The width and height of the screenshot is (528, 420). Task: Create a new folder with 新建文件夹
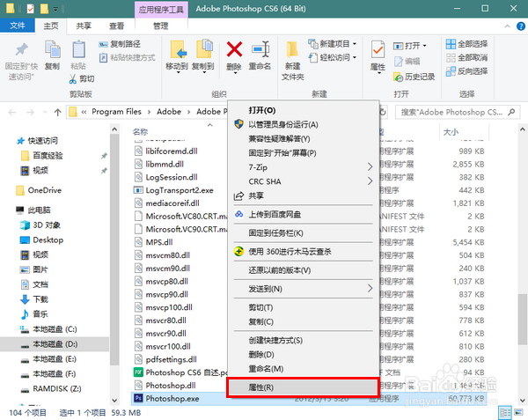click(292, 61)
